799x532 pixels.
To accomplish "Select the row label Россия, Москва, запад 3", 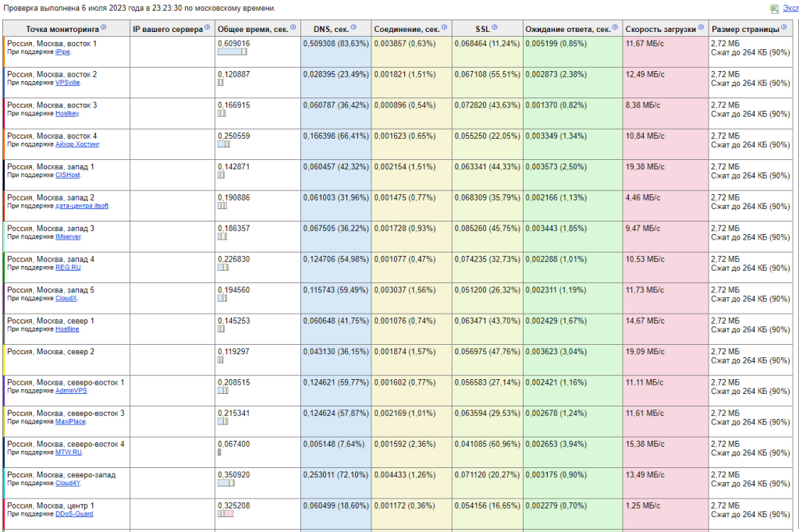I will pyautogui.click(x=51, y=229).
